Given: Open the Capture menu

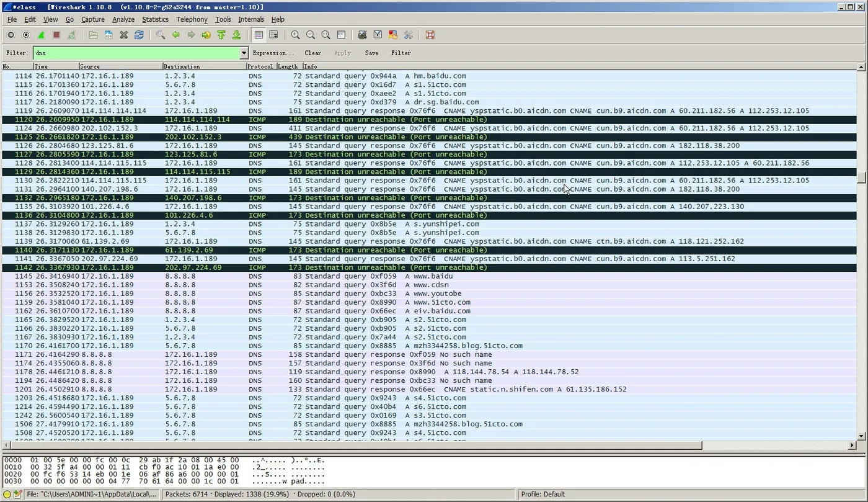Looking at the screenshot, I should tap(93, 19).
